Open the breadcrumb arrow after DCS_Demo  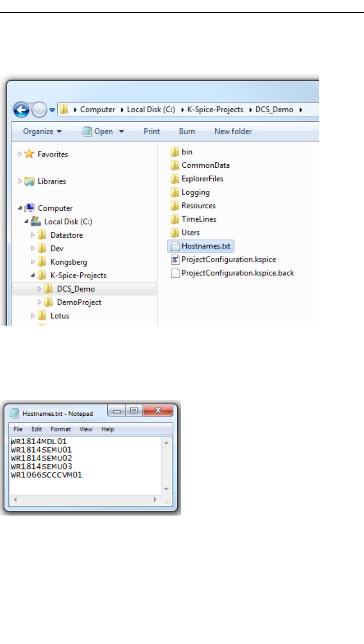point(301,110)
